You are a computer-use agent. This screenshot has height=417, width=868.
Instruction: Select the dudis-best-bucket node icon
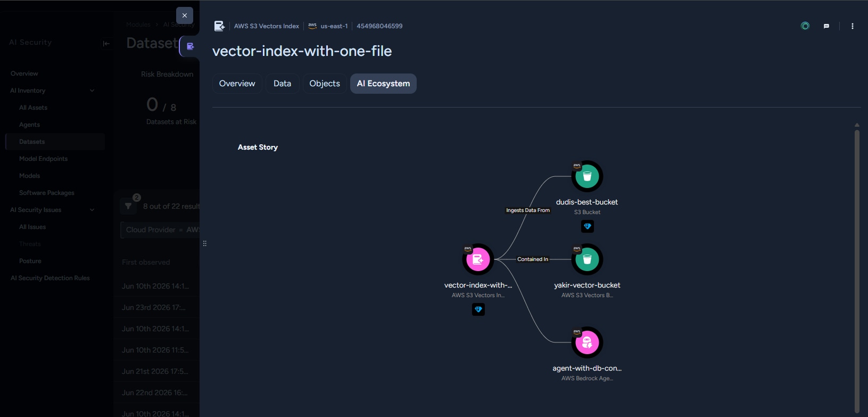coord(587,176)
